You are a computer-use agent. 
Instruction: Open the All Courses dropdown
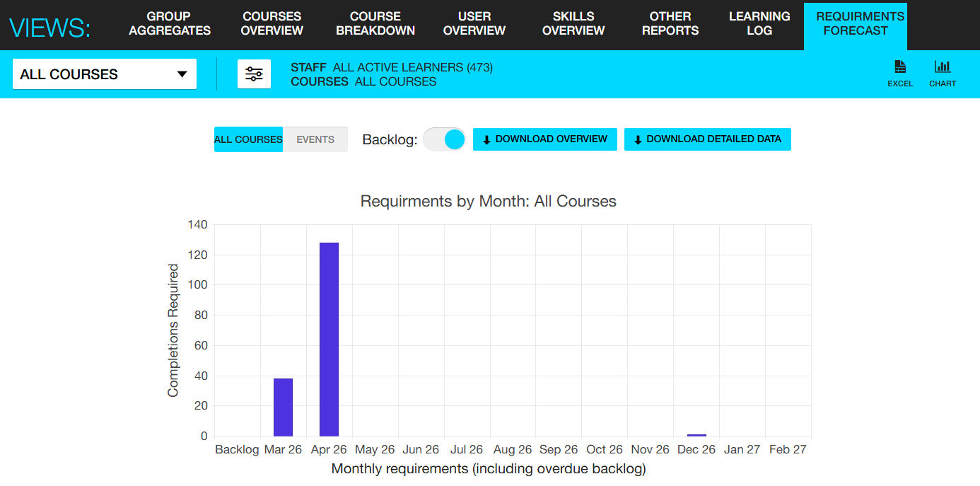pos(104,74)
